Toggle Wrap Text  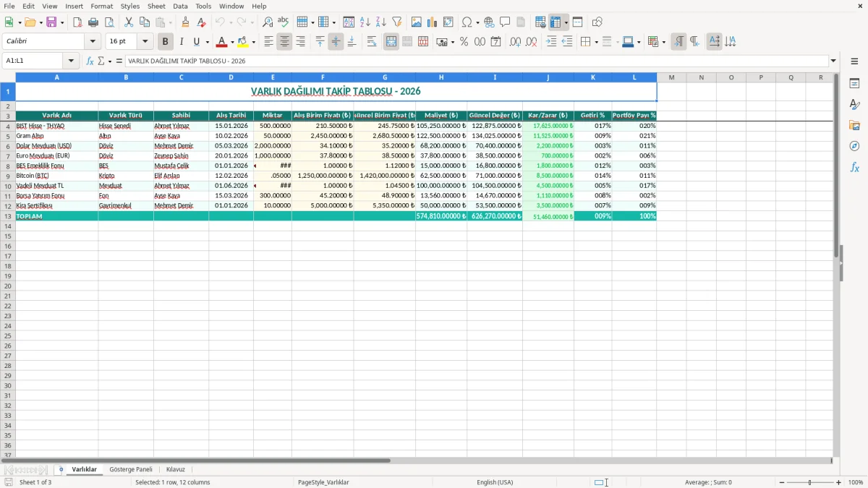tap(372, 42)
